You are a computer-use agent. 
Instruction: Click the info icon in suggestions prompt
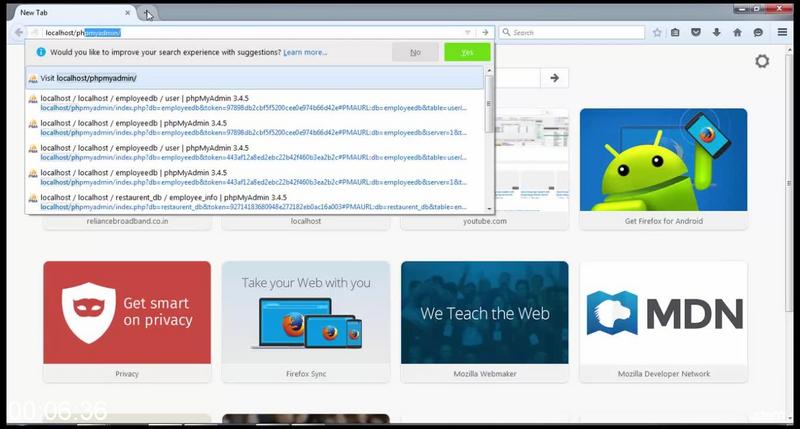coord(41,52)
